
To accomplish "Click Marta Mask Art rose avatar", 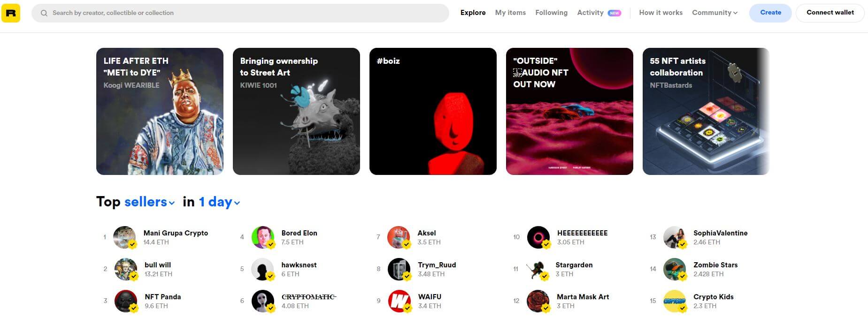I will click(x=538, y=301).
